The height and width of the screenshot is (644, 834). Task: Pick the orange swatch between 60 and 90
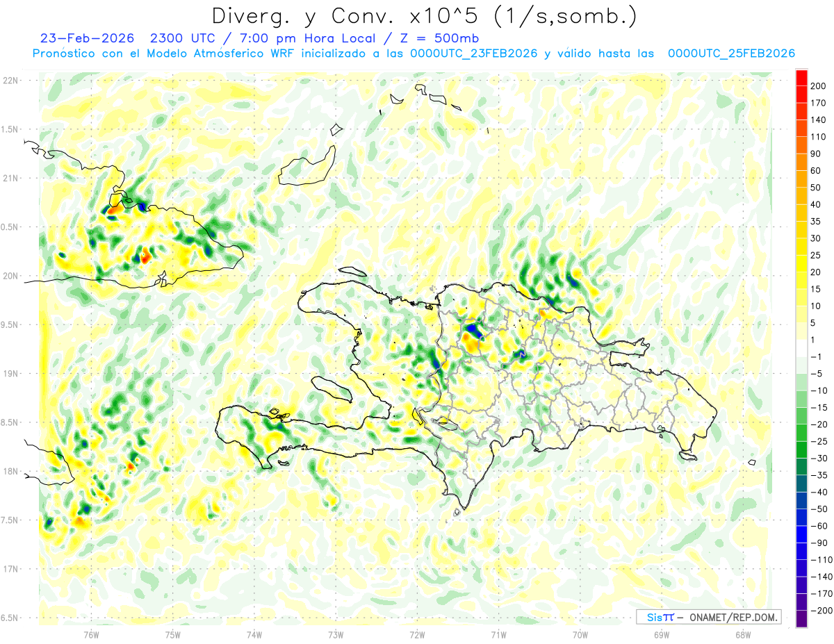801,162
